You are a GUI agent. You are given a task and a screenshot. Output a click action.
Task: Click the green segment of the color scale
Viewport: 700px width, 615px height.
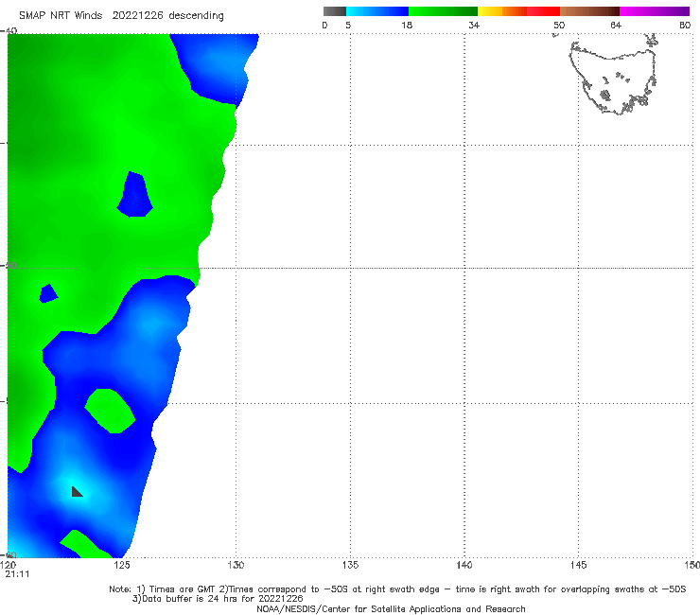(x=443, y=11)
